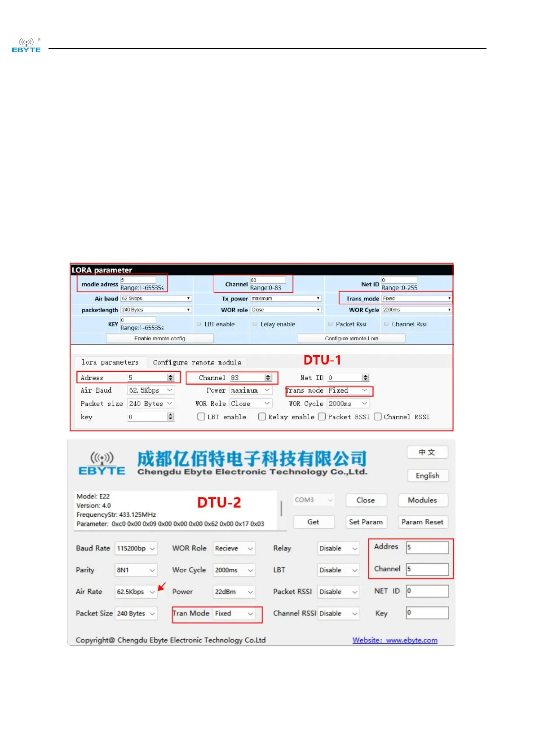Open the packetlength 240 Bytes dropdown
535x756 pixels.
156,310
